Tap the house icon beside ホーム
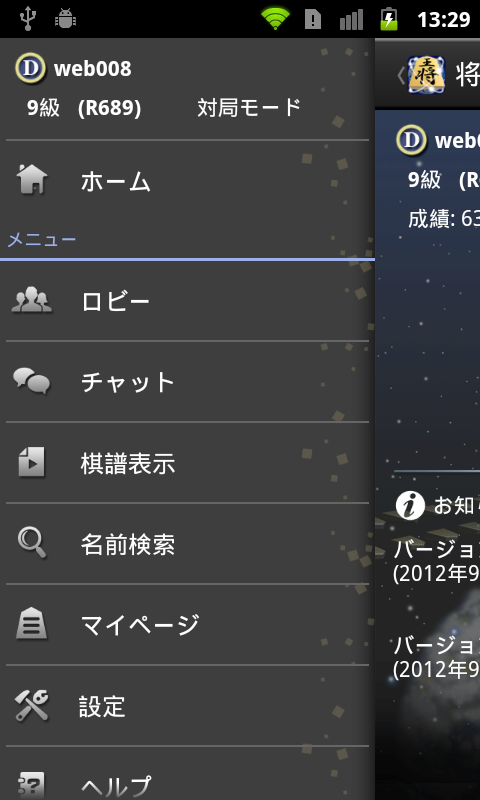Viewport: 480px width, 800px height. coord(32,180)
